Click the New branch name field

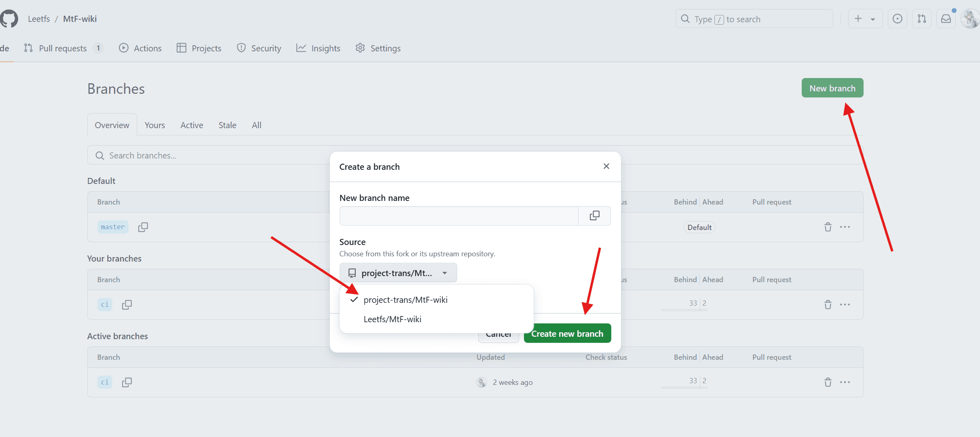(459, 216)
